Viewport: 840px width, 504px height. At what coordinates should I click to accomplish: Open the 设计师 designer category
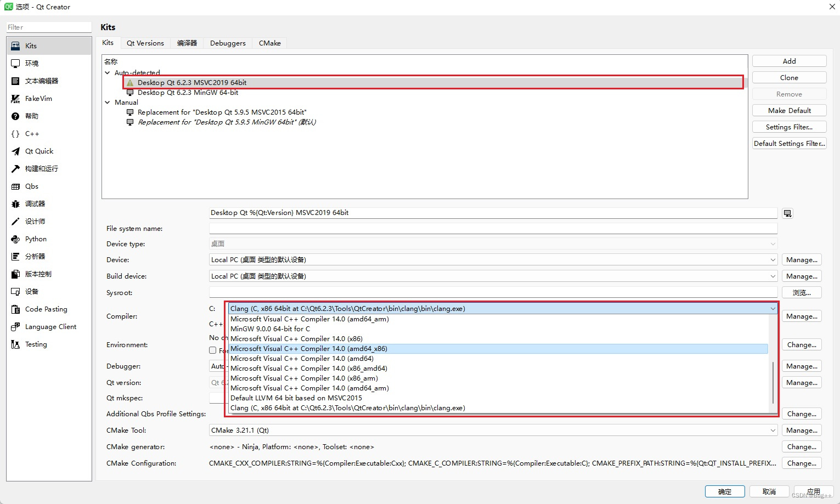point(49,221)
